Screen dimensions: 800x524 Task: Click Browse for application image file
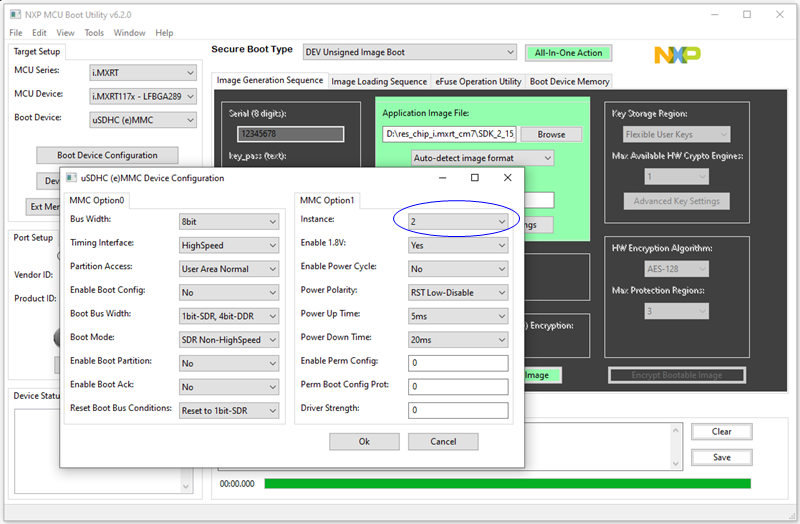coord(551,134)
